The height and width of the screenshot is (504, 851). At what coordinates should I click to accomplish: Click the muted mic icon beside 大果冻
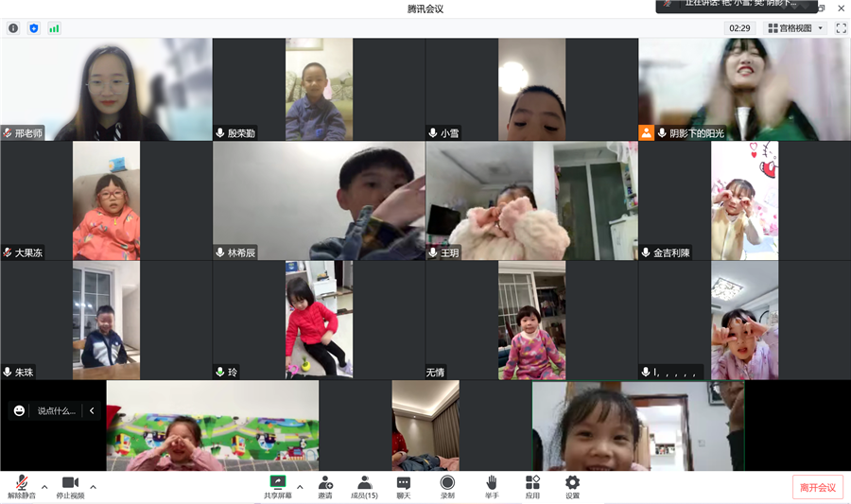pos(8,252)
